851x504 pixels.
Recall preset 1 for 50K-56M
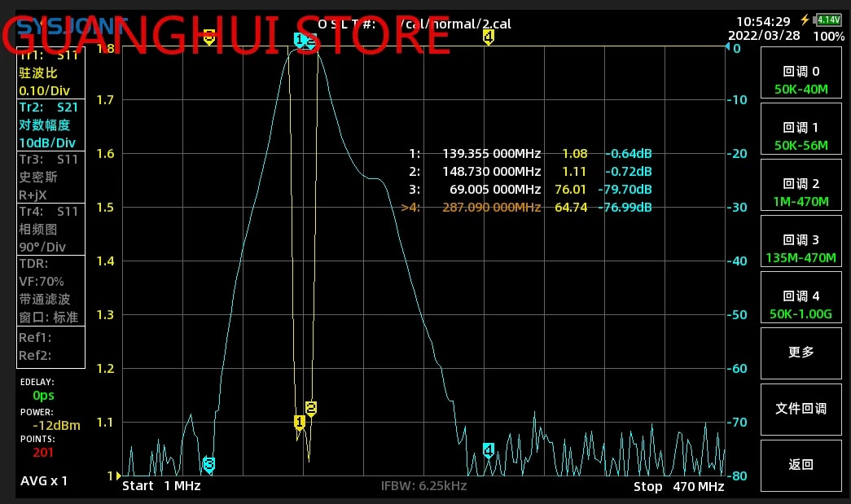(801, 136)
